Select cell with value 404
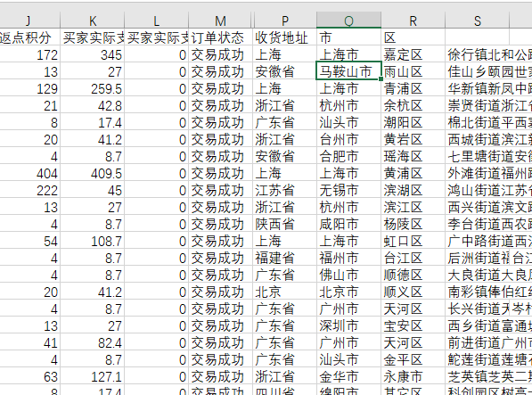532x395 pixels. point(30,173)
